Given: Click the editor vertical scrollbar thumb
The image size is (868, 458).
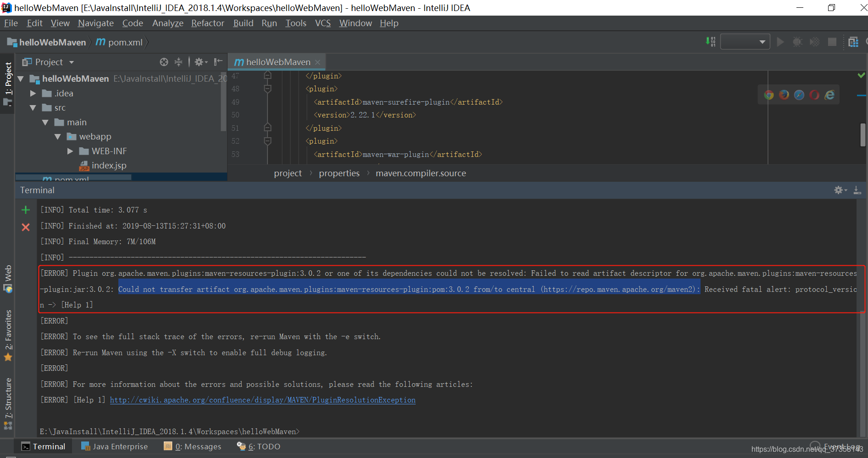Looking at the screenshot, I should pyautogui.click(x=863, y=134).
